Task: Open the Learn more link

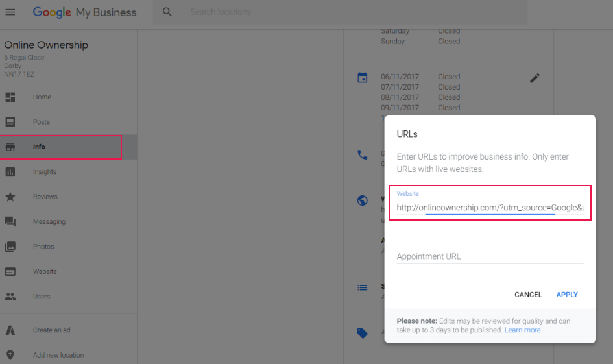Action: pos(523,330)
